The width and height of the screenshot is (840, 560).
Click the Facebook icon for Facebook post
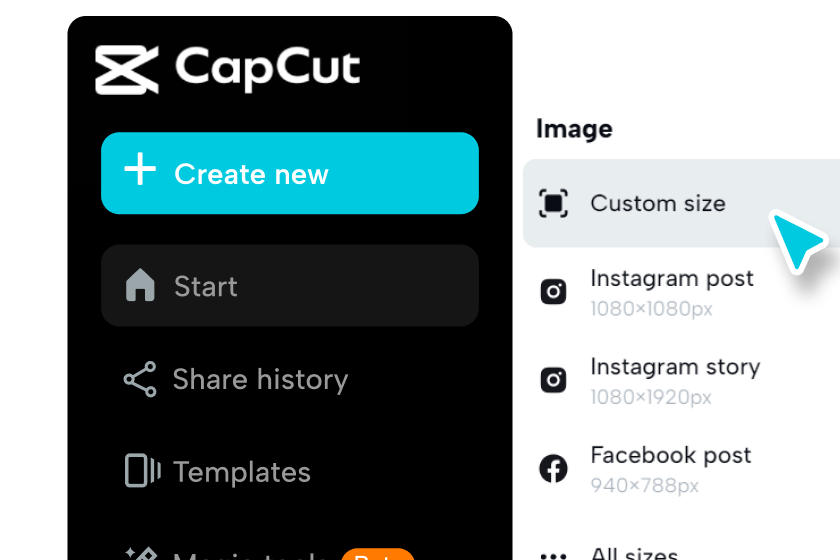[553, 468]
